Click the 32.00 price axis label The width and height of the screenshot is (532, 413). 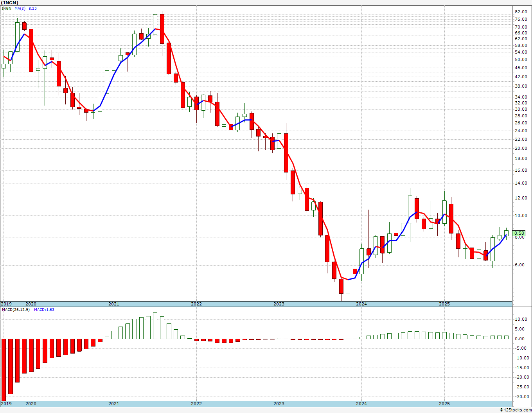[521, 103]
